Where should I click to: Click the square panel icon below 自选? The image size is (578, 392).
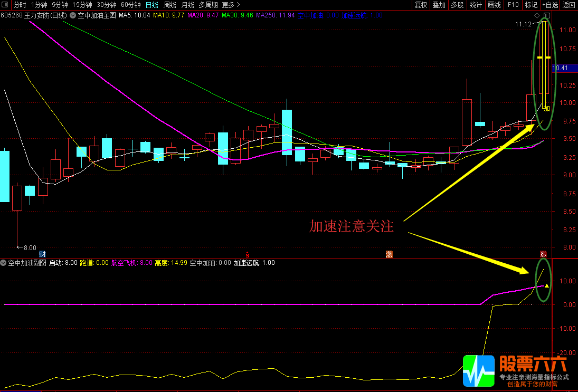tap(546, 16)
